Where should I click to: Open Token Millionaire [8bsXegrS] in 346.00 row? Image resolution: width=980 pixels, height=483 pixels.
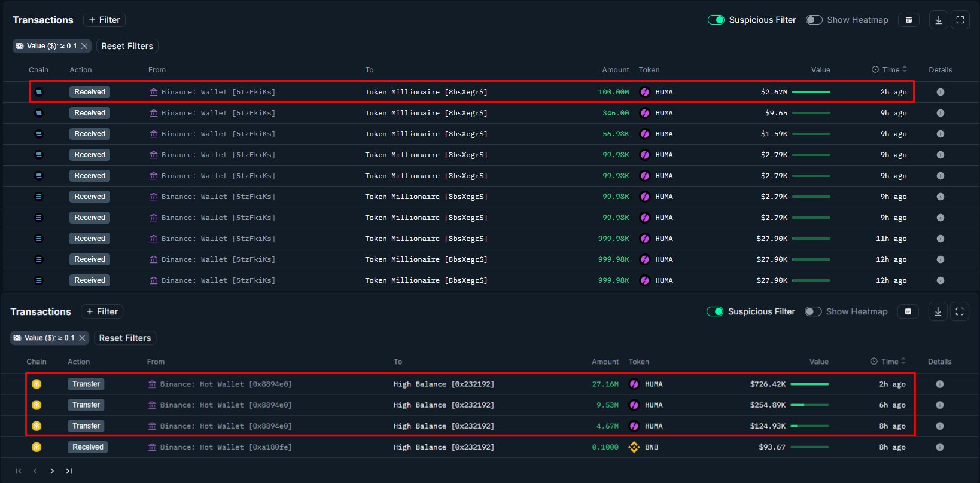click(426, 113)
